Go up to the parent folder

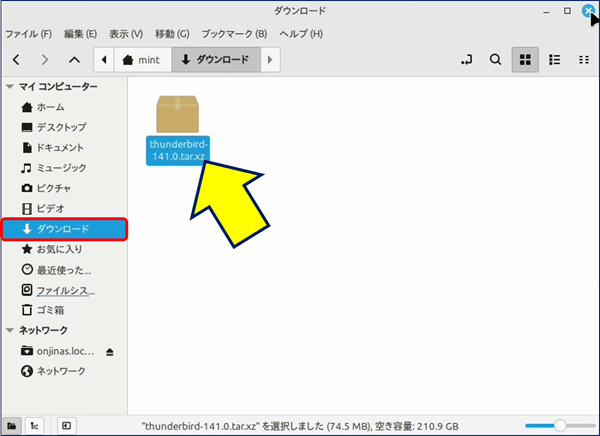pos(74,60)
